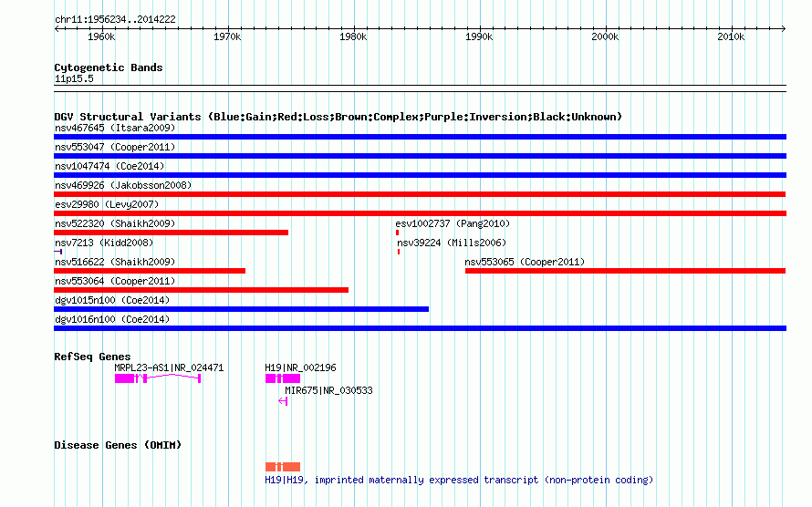The image size is (812, 507).
Task: Click the esv29980 (Levy2007) loss bar
Action: click(x=420, y=213)
